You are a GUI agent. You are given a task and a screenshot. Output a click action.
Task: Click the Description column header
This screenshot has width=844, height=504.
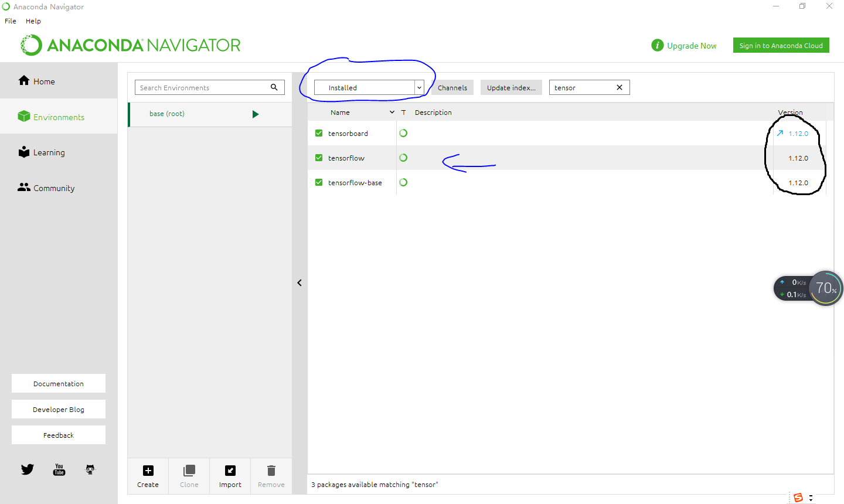tap(433, 113)
